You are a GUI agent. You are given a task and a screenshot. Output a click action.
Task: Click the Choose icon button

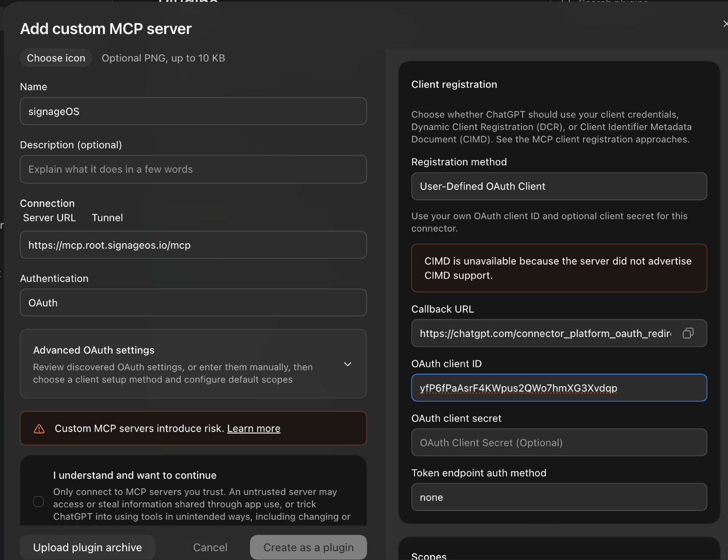point(56,58)
